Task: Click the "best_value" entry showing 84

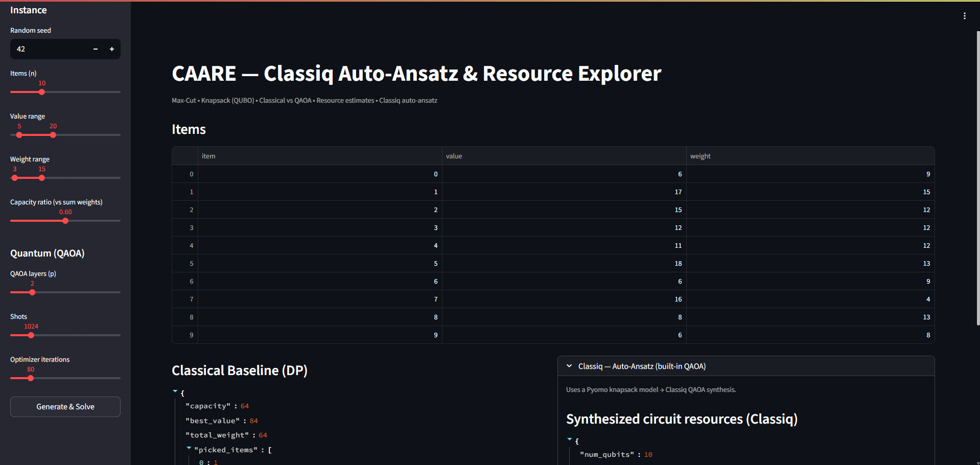Action: point(222,421)
